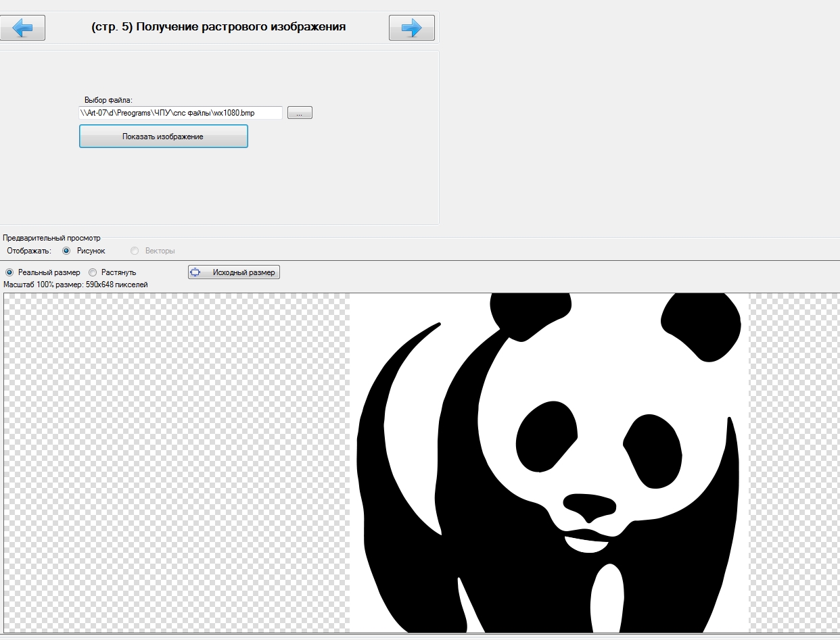Image resolution: width=840 pixels, height=640 pixels.
Task: Click 'Показать изображение' button
Action: click(x=164, y=137)
